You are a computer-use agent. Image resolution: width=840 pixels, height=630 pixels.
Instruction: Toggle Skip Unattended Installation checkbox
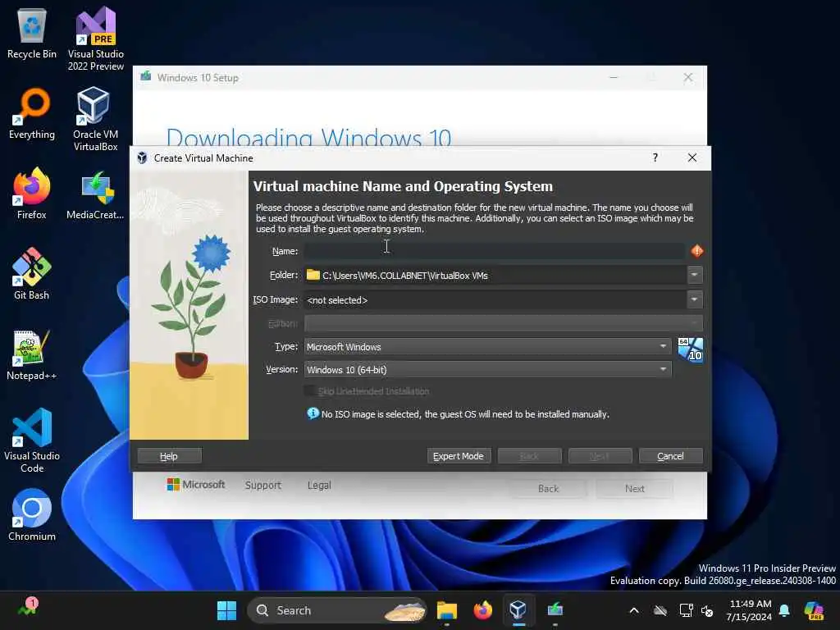coord(309,390)
